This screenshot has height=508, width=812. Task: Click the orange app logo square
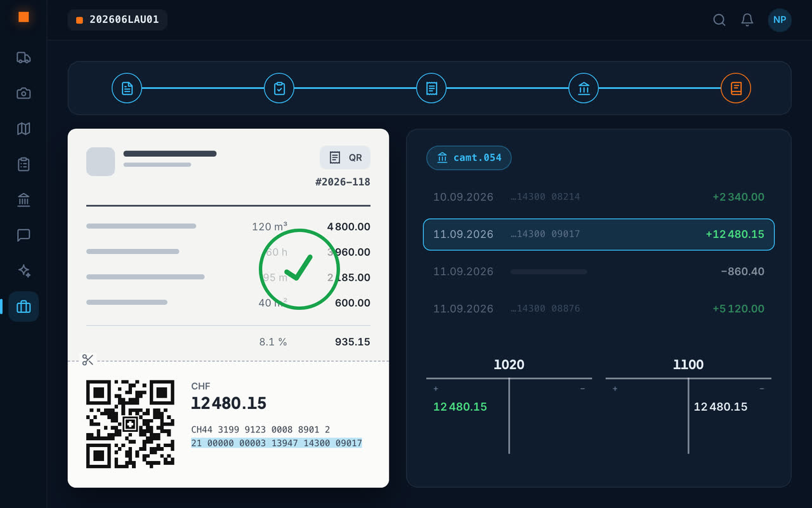tap(23, 17)
